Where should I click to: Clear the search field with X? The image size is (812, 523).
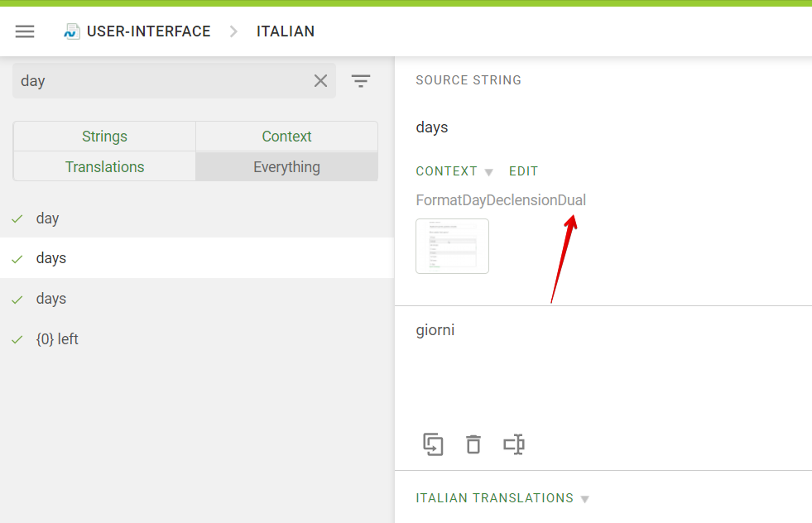[x=320, y=81]
